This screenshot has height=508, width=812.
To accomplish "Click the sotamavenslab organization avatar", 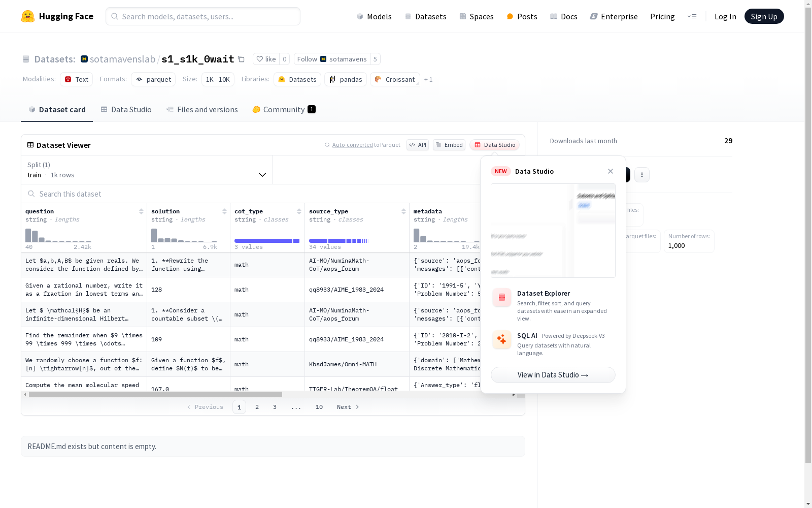I will pos(84,59).
